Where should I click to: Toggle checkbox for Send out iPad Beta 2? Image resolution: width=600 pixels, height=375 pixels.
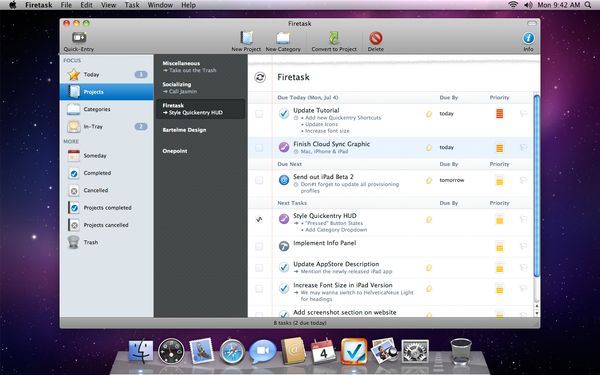coord(259,180)
